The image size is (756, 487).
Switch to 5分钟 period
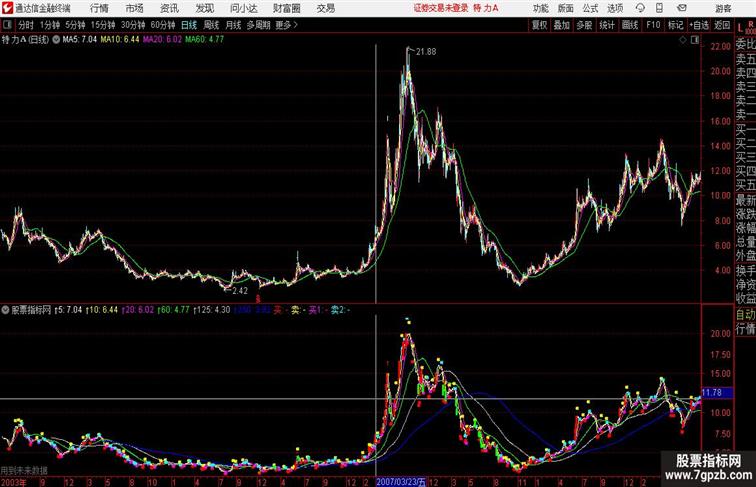tap(75, 25)
